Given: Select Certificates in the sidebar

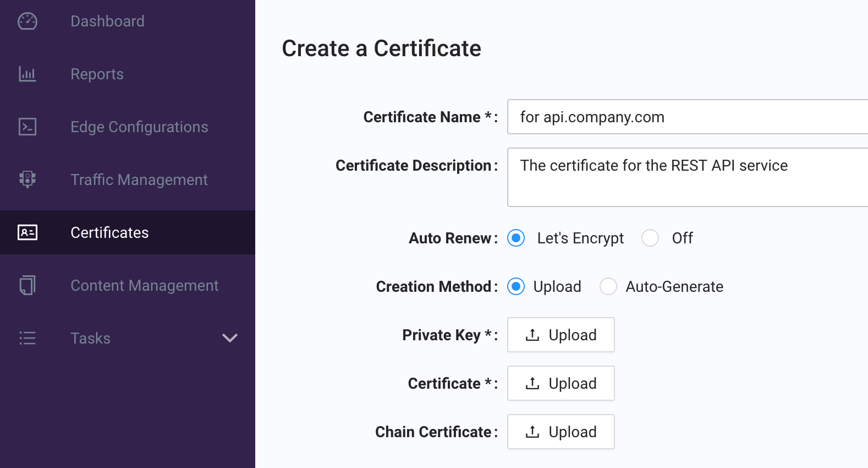Looking at the screenshot, I should pos(128,232).
